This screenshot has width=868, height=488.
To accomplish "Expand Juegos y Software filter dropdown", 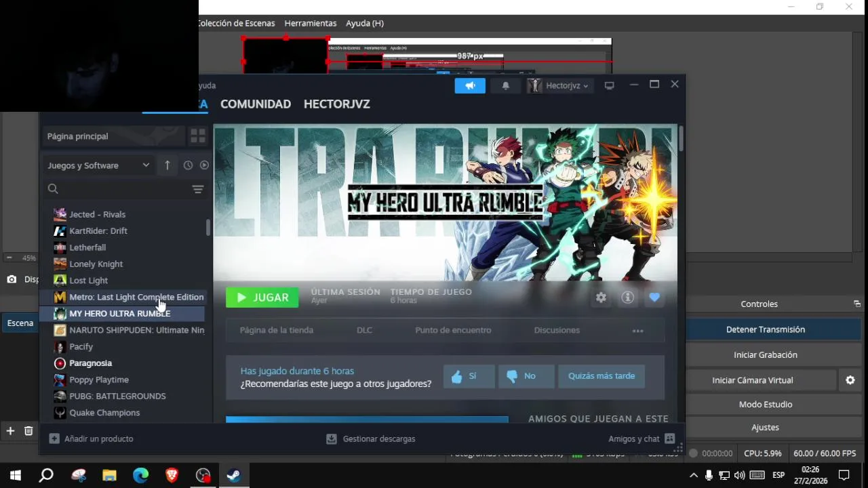I will 98,165.
